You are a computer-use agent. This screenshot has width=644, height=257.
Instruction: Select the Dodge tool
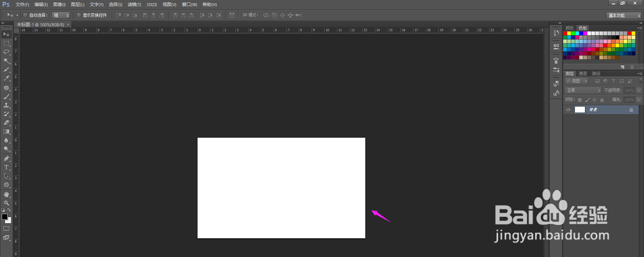pyautogui.click(x=6, y=149)
